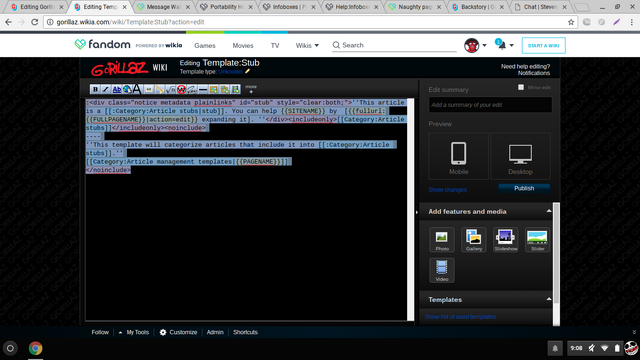Insert horizontal line from toolbar
This screenshot has width=640, height=360.
(x=203, y=89)
